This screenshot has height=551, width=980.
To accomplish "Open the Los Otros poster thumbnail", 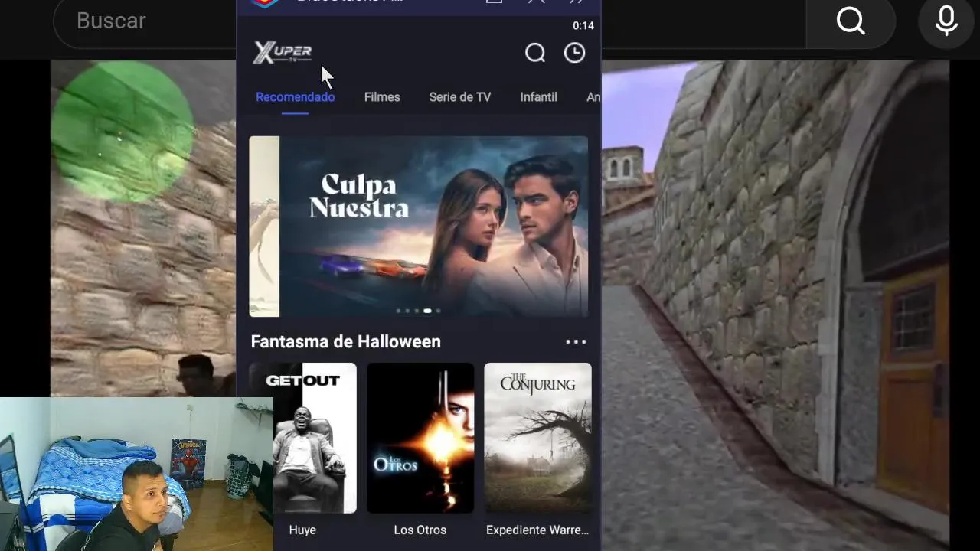I will pyautogui.click(x=420, y=438).
